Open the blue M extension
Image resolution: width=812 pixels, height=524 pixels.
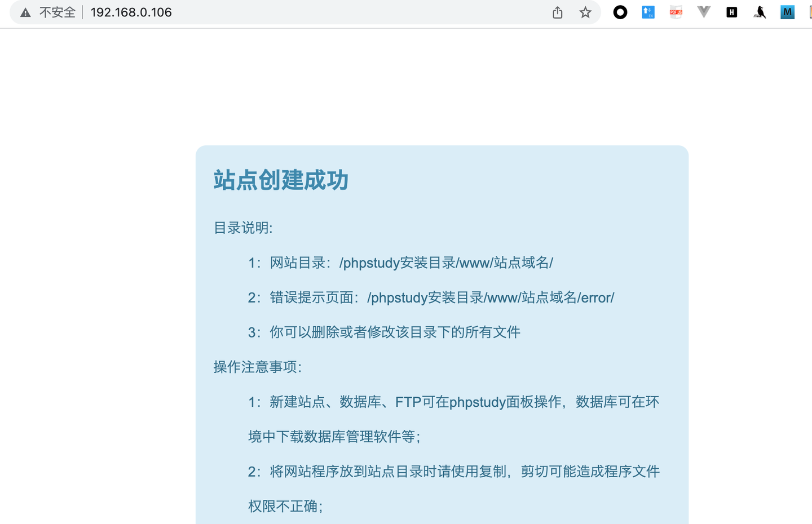tap(787, 12)
